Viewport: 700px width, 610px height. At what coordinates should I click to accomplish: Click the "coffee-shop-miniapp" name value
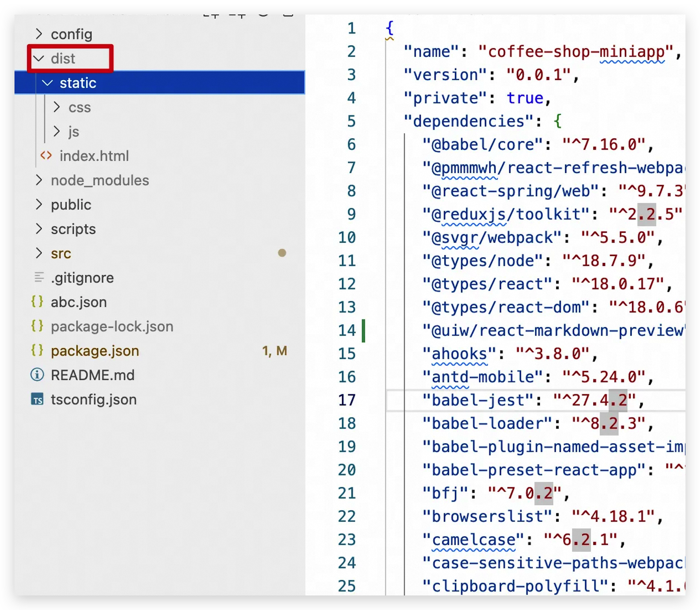pos(575,52)
